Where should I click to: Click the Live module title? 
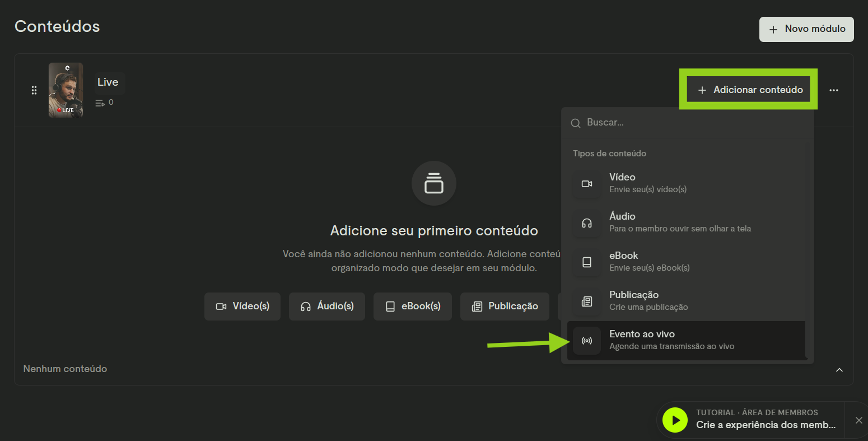coord(108,82)
